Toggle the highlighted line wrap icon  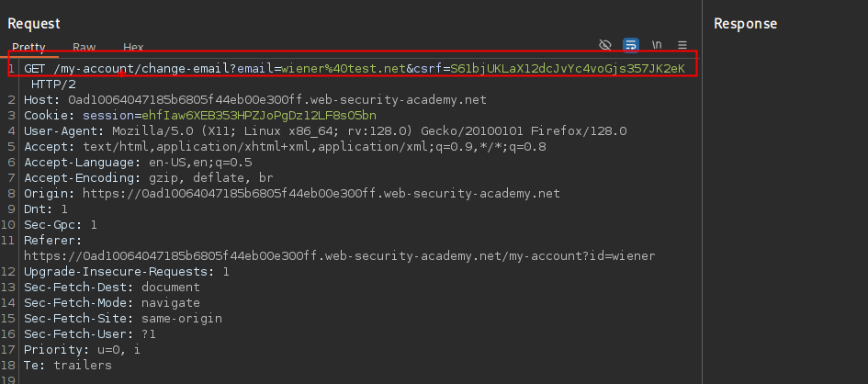(x=631, y=44)
